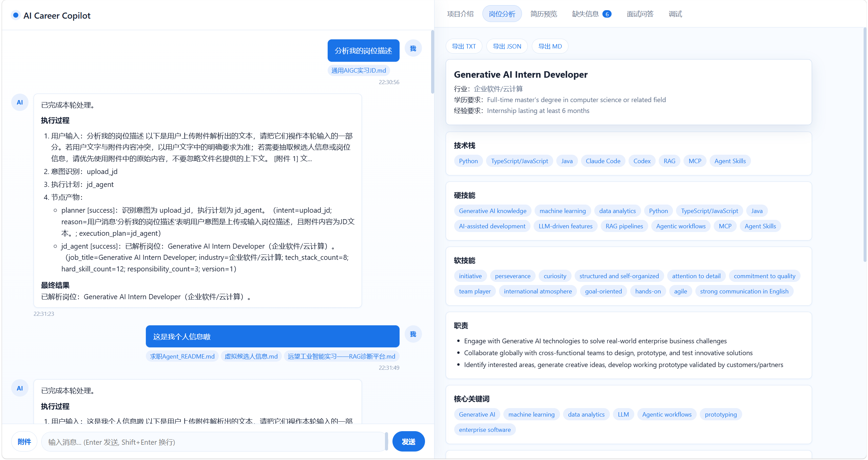Open attachment 远望工业智能实习——RAG诊断平台.md

342,357
